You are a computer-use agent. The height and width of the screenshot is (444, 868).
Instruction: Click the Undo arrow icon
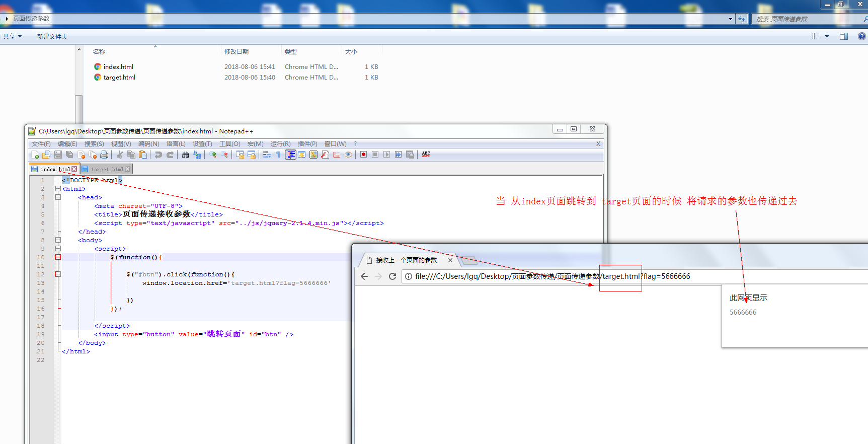(x=159, y=155)
